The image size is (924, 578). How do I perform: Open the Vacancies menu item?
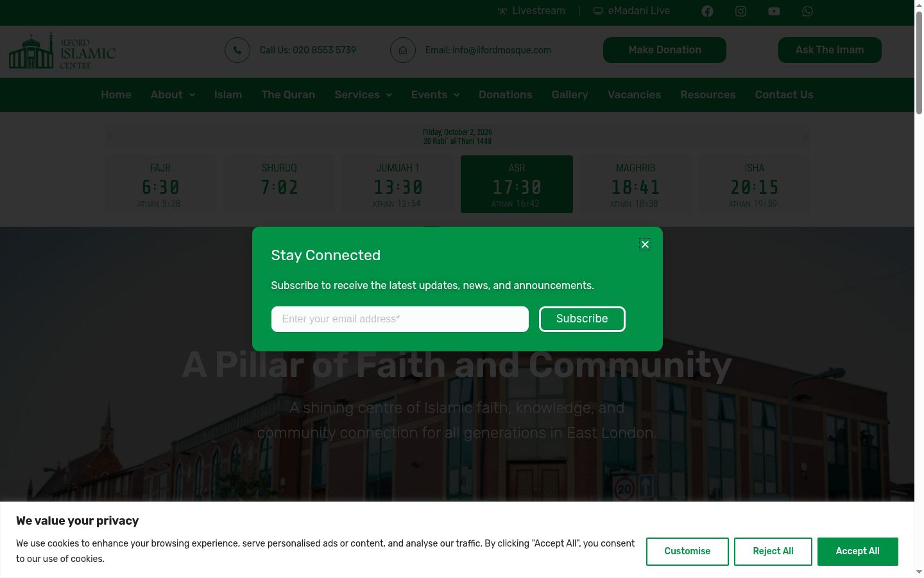634,95
